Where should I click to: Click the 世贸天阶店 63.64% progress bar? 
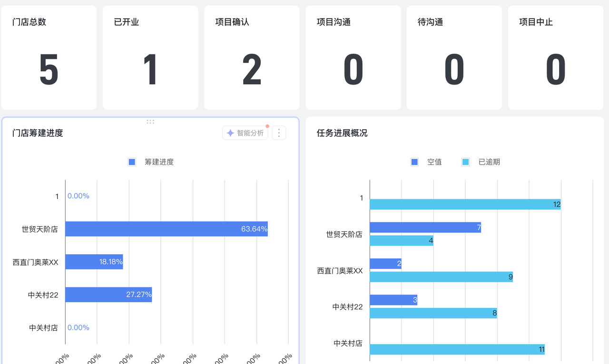166,229
